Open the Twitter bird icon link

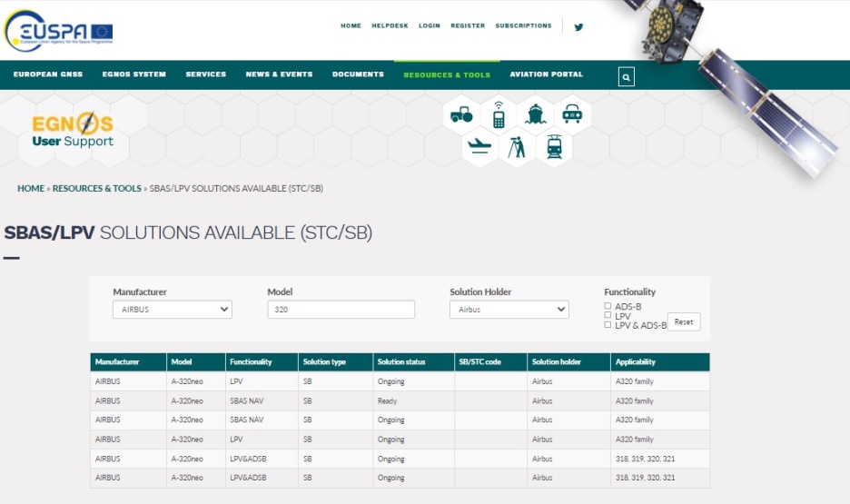(579, 26)
